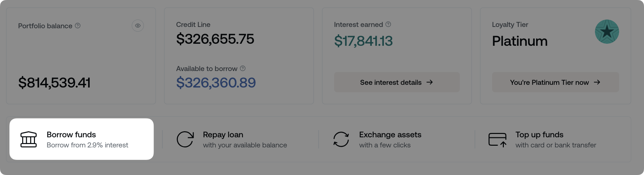Click the $17,841.13 interest earned amount
This screenshot has width=644, height=175.
(363, 41)
